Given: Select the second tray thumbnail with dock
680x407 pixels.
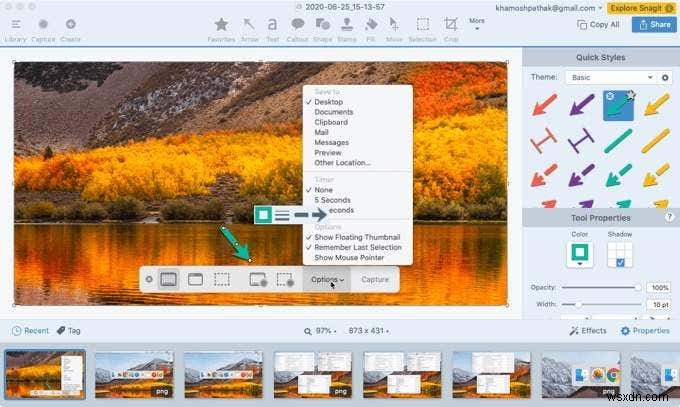Looking at the screenshot, I should (x=134, y=375).
